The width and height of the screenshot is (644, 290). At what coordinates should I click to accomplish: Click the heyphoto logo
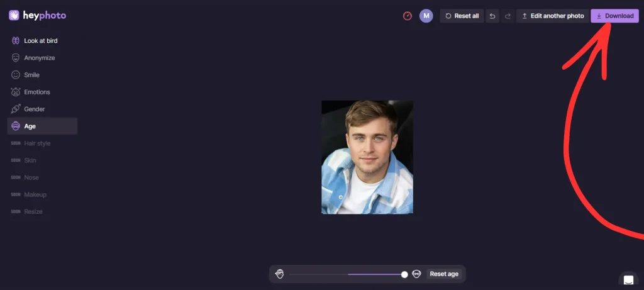pos(37,16)
